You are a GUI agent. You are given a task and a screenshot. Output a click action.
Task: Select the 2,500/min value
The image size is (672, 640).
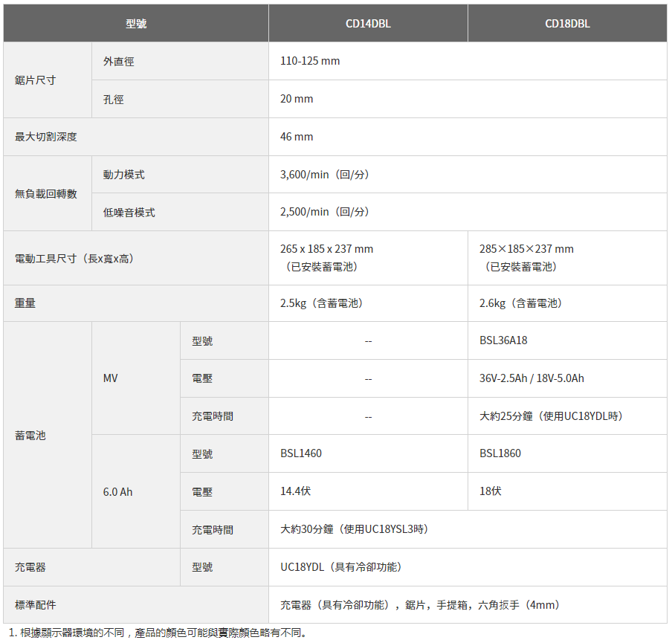pos(325,212)
